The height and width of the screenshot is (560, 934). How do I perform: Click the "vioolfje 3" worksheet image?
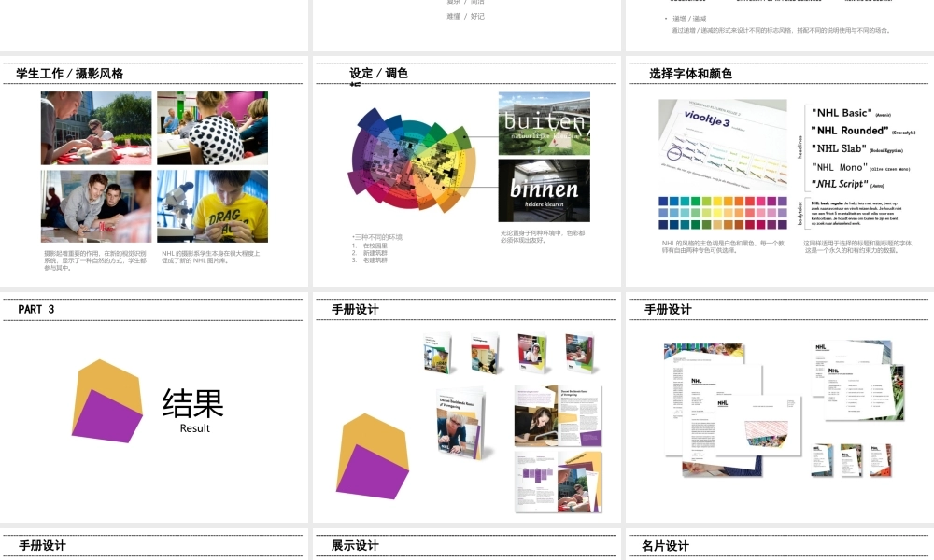(x=721, y=142)
